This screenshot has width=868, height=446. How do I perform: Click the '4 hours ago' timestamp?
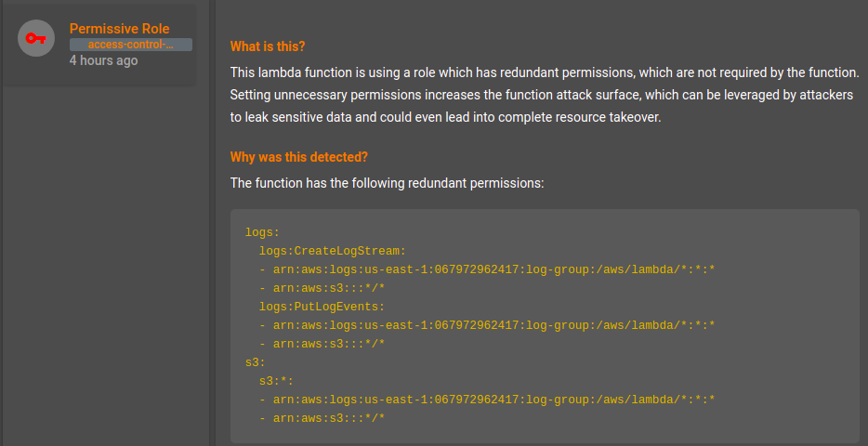pyautogui.click(x=103, y=60)
